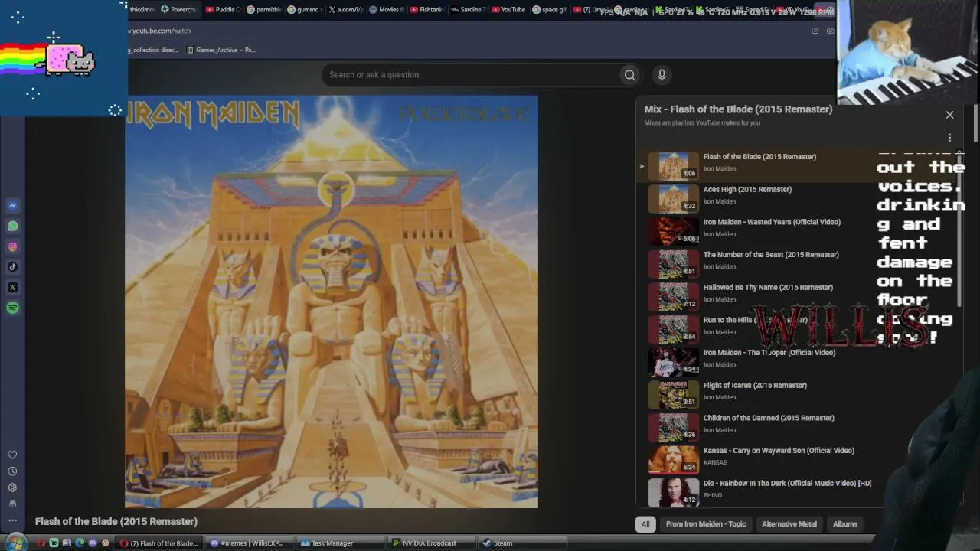Open X (Twitter) in the browser sidebar
The width and height of the screenshot is (980, 551).
[x=13, y=288]
